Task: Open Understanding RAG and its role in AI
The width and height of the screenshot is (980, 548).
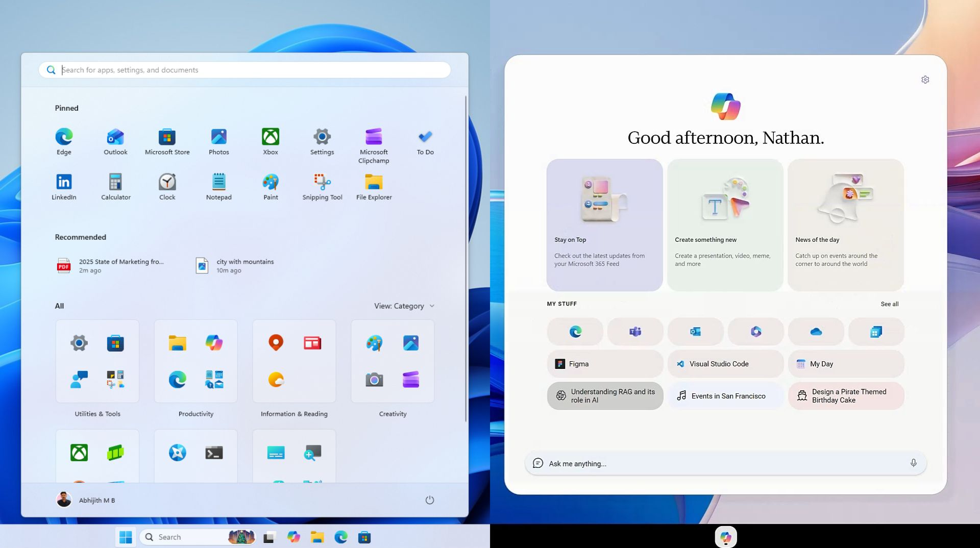Action: 605,396
